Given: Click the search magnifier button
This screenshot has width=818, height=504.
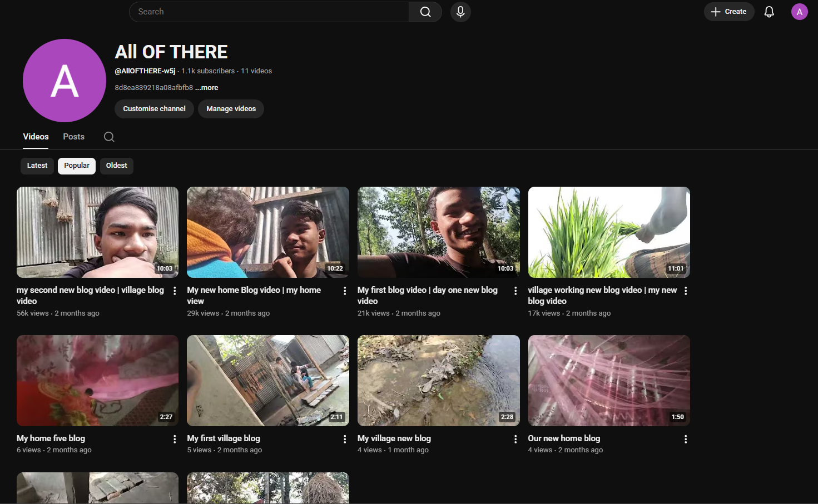Looking at the screenshot, I should 425,12.
